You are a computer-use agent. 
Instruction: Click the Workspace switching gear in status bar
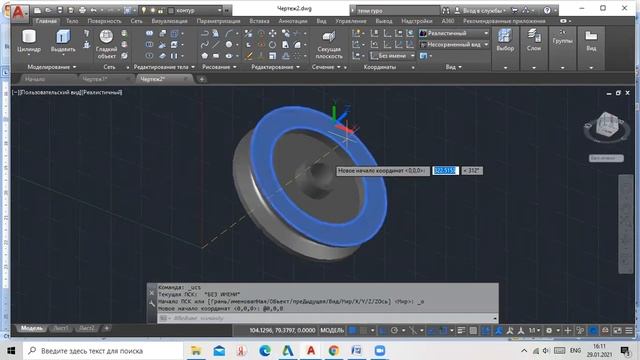[x=549, y=330]
